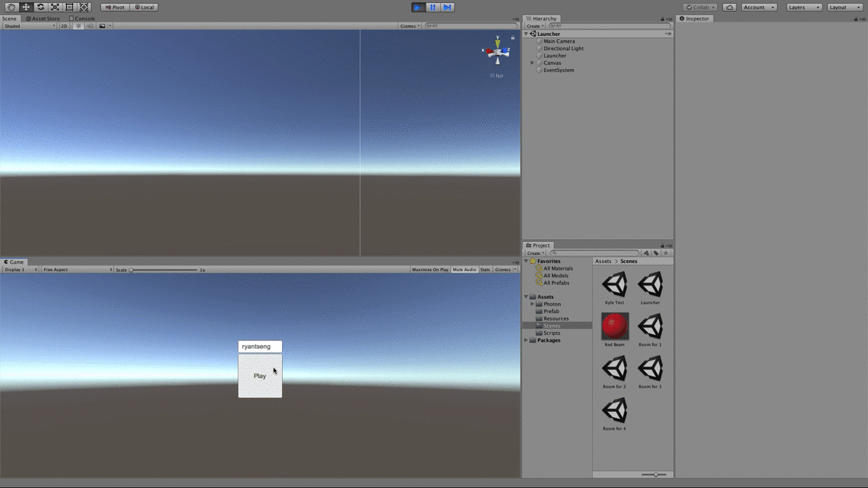Adjust Game view Scale slider
Image resolution: width=868 pixels, height=488 pixels.
164,270
